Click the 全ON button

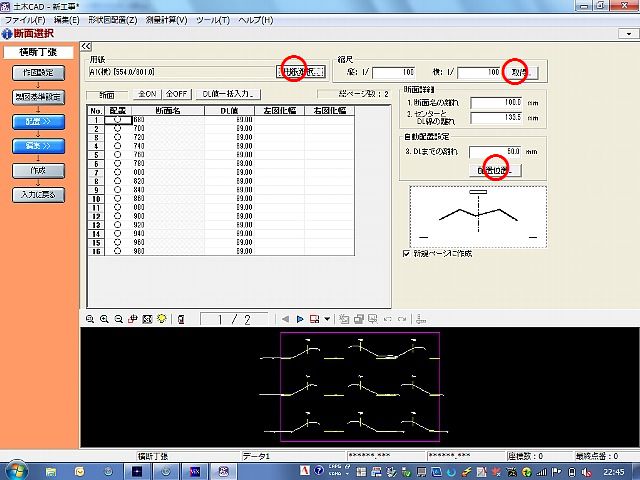[147, 94]
